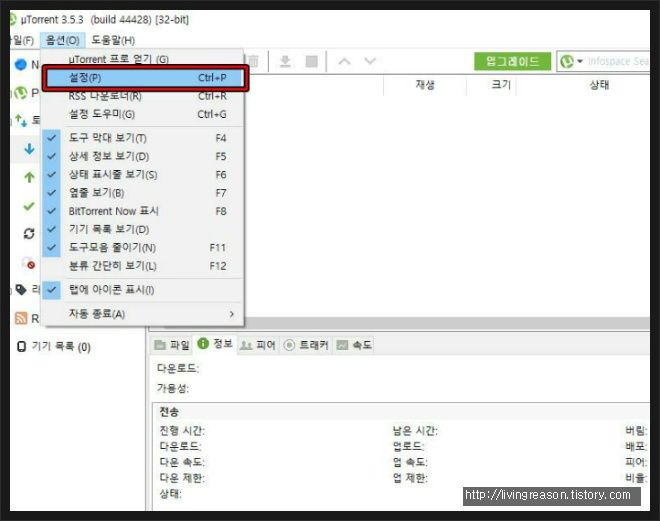This screenshot has width=660, height=521.
Task: Click the remove torrent trash icon
Action: coord(253,61)
